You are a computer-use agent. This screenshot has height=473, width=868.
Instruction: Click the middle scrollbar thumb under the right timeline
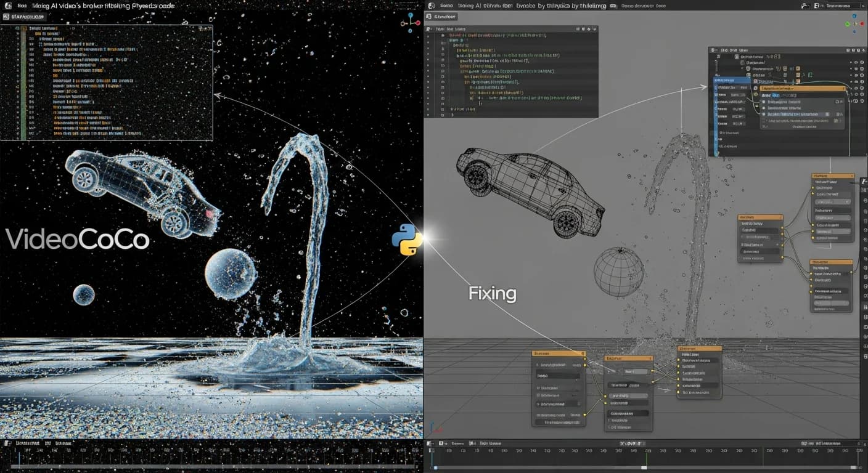[644, 468]
